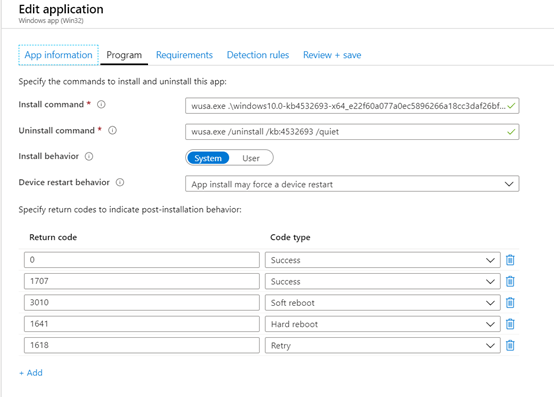This screenshot has width=554, height=397.
Task: Click info icon next to Install command
Action: 101,105
